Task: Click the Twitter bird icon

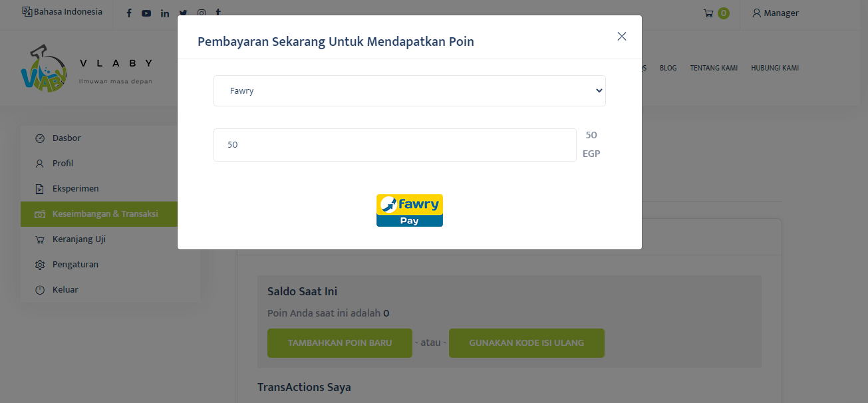Action: 183,13
